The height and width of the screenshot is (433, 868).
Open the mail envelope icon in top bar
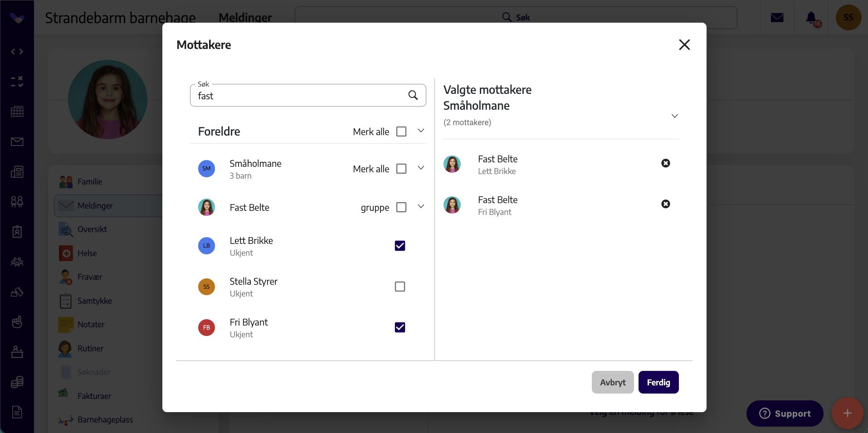pyautogui.click(x=777, y=18)
